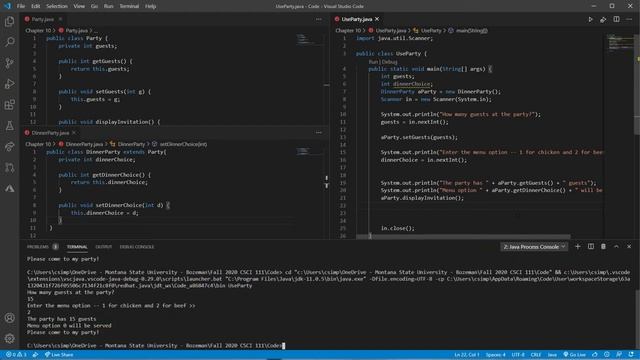Click Java language mode in status bar
Screen dimensions: 640x360
(552, 355)
